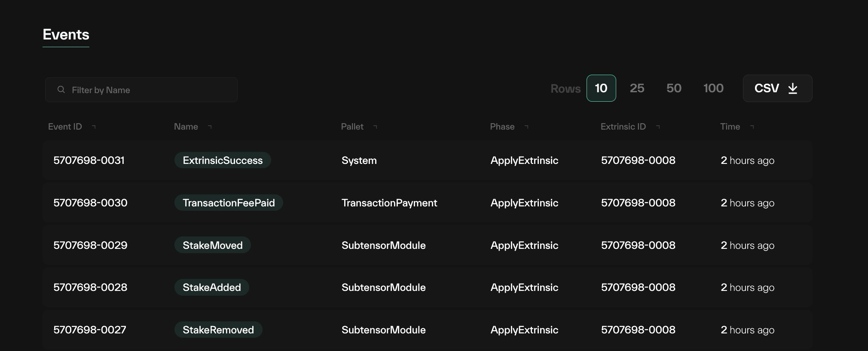Click the Phase column header
868x351 pixels.
(502, 127)
